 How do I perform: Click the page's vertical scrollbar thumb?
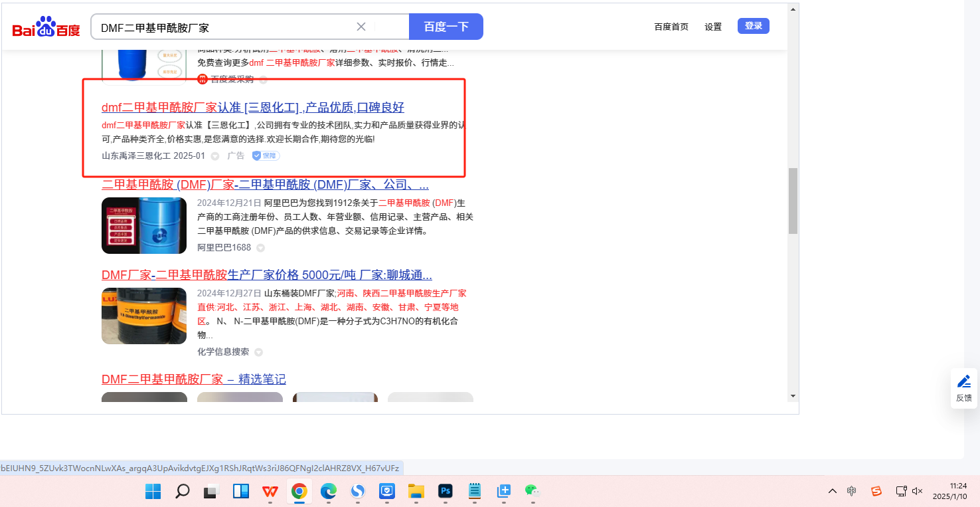tap(793, 201)
